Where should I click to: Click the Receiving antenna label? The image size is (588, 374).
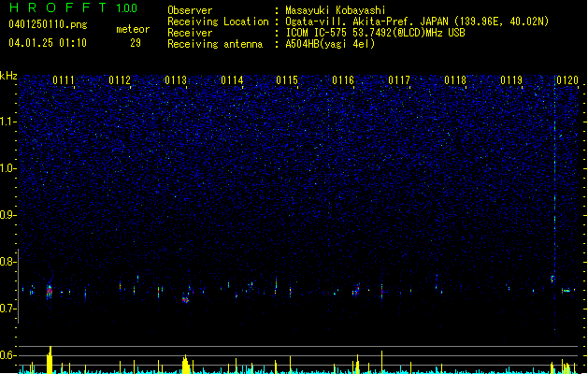pos(215,44)
